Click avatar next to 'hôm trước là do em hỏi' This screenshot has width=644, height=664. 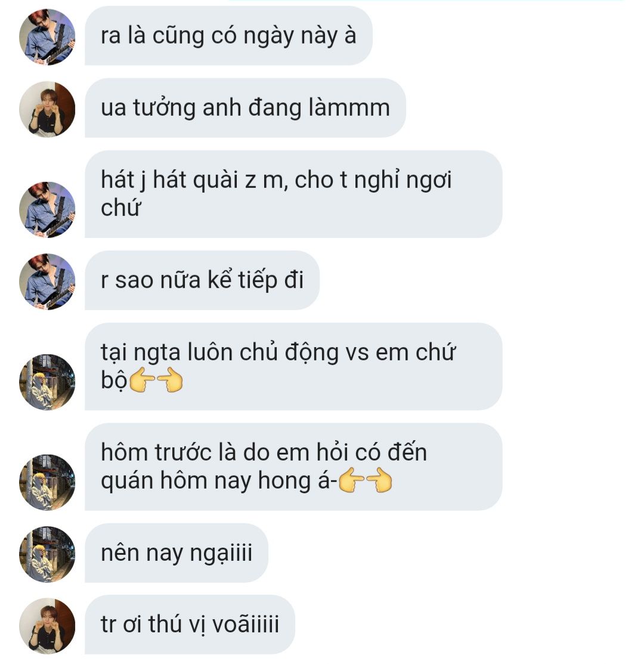(47, 482)
